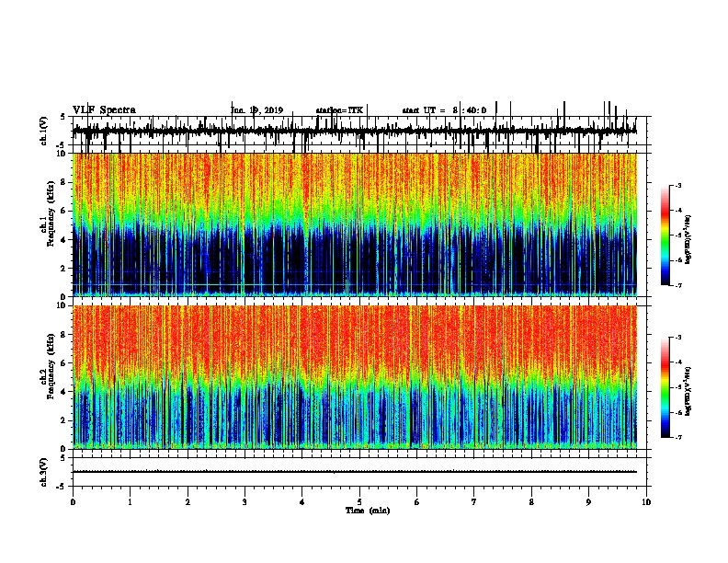Click tick label "5" on the Time axis
This screenshot has width=728, height=563.
[359, 502]
